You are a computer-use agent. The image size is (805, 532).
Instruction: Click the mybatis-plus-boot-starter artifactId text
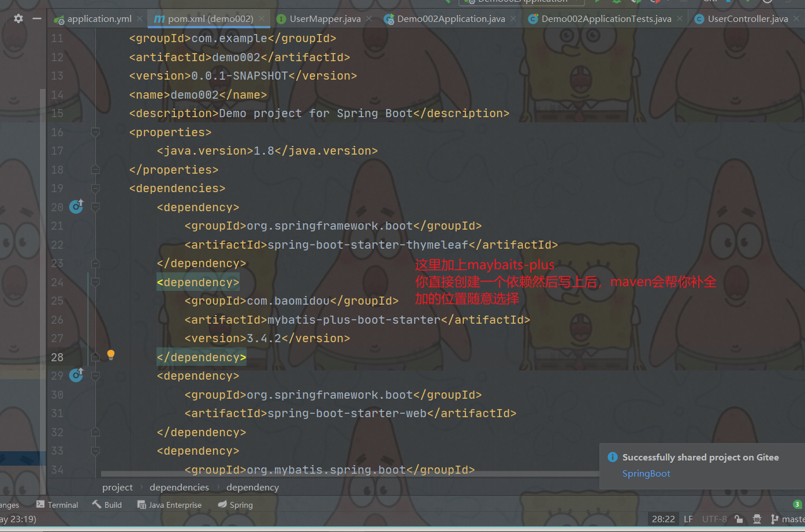coord(354,320)
